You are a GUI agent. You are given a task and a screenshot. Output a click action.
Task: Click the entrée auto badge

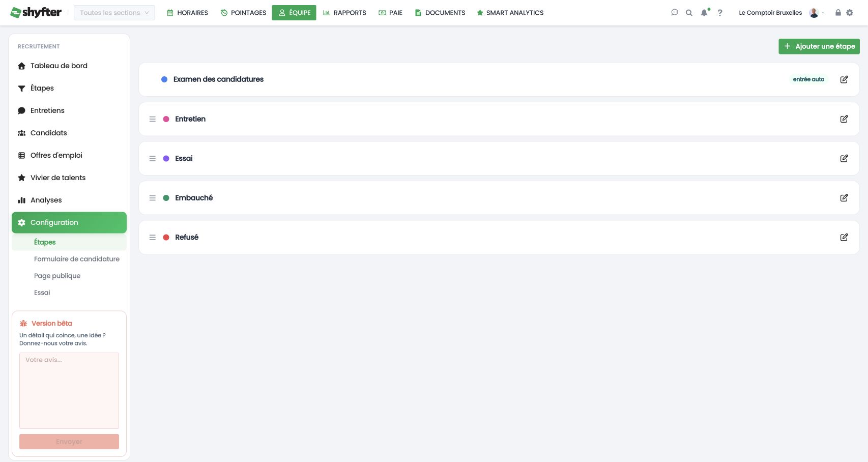(808, 79)
